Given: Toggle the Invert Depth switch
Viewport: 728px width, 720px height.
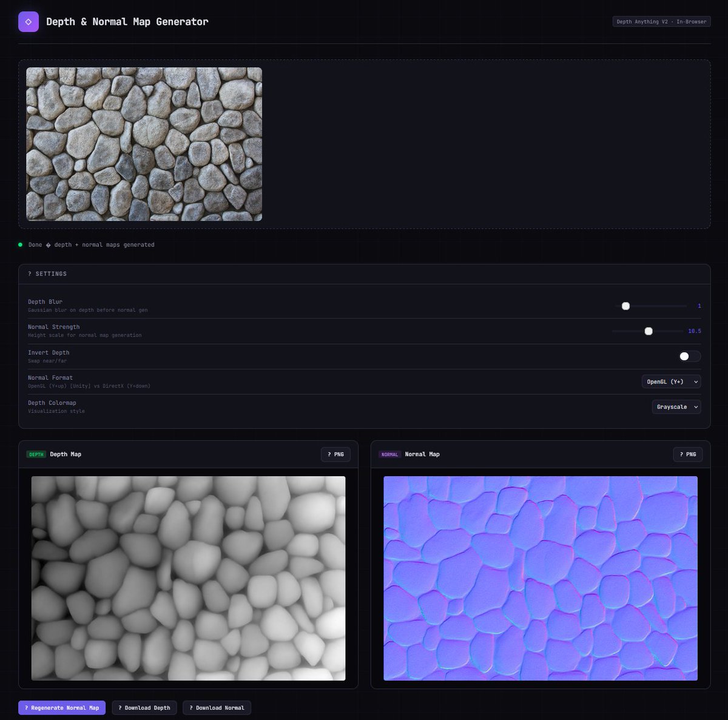Looking at the screenshot, I should pyautogui.click(x=689, y=356).
